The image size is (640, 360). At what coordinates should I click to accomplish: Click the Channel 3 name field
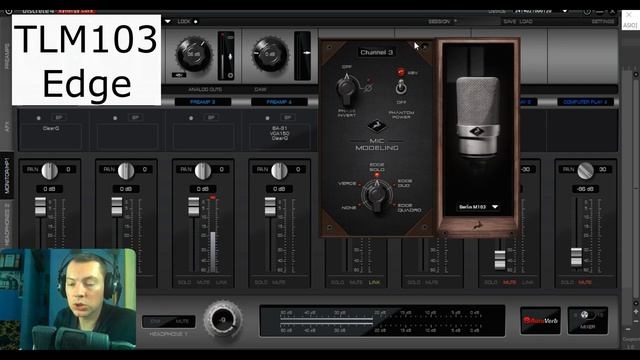coord(376,52)
